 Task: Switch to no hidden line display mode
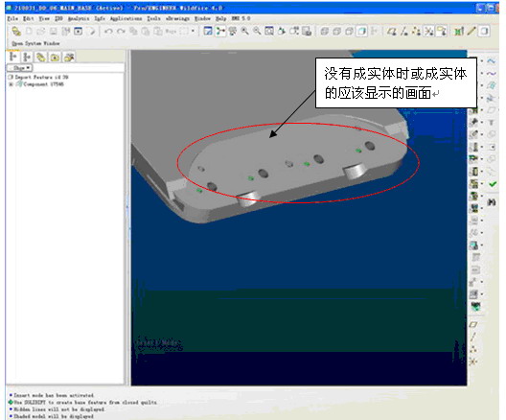coord(349,31)
